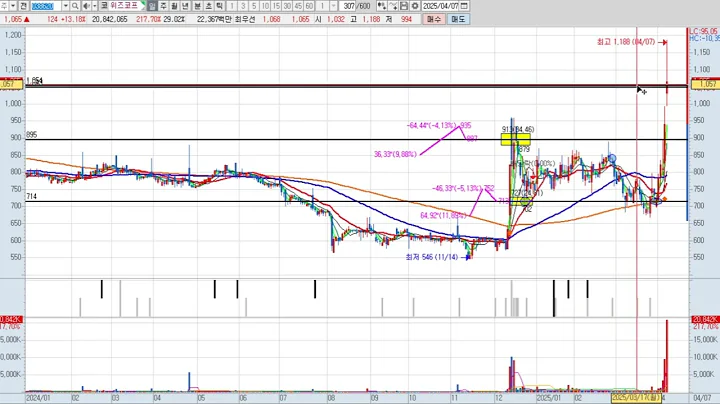Choose the 45 interval button

pos(298,6)
